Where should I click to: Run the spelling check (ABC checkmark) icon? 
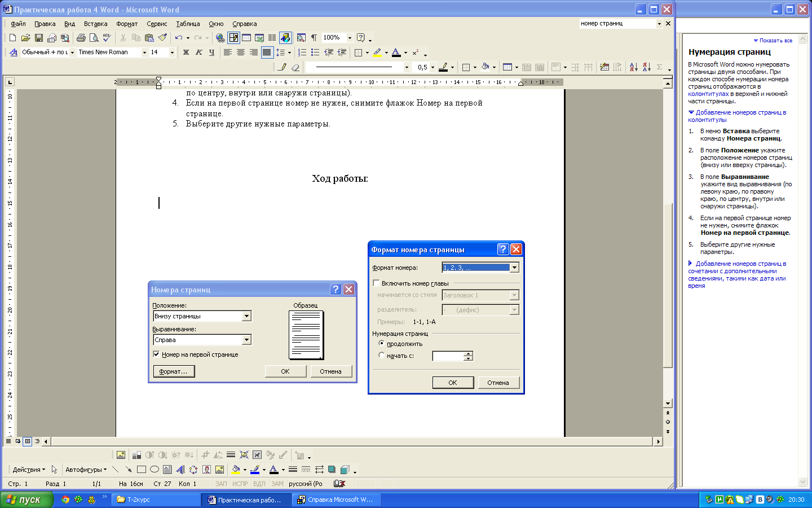pos(107,38)
